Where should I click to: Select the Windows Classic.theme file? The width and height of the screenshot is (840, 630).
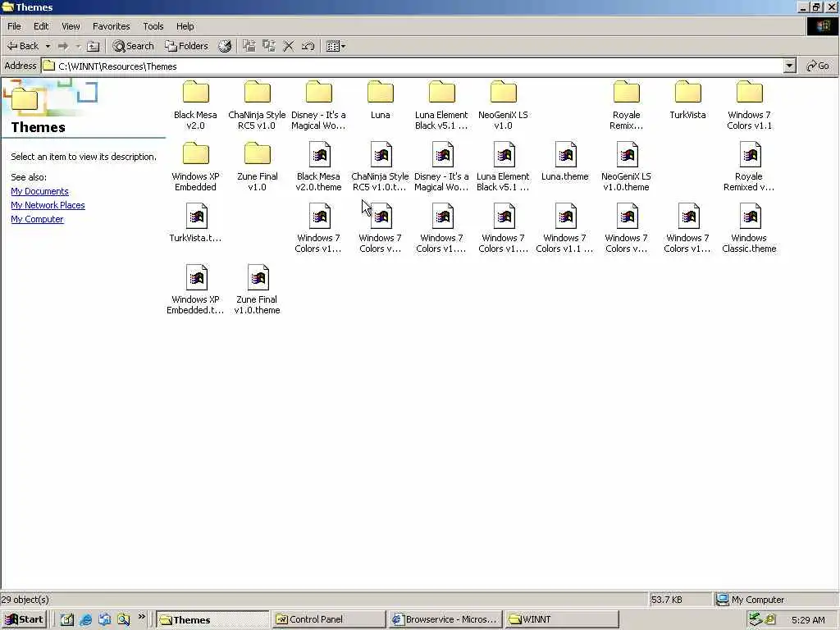[750, 228]
